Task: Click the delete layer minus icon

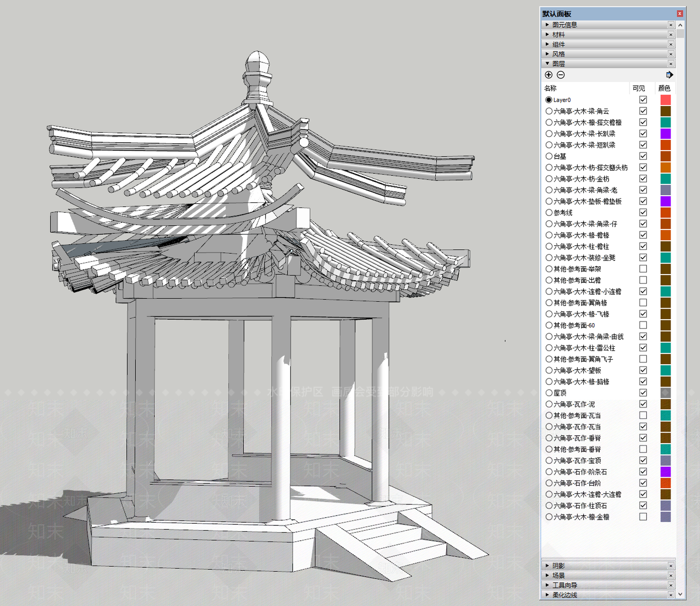Action: coord(560,75)
